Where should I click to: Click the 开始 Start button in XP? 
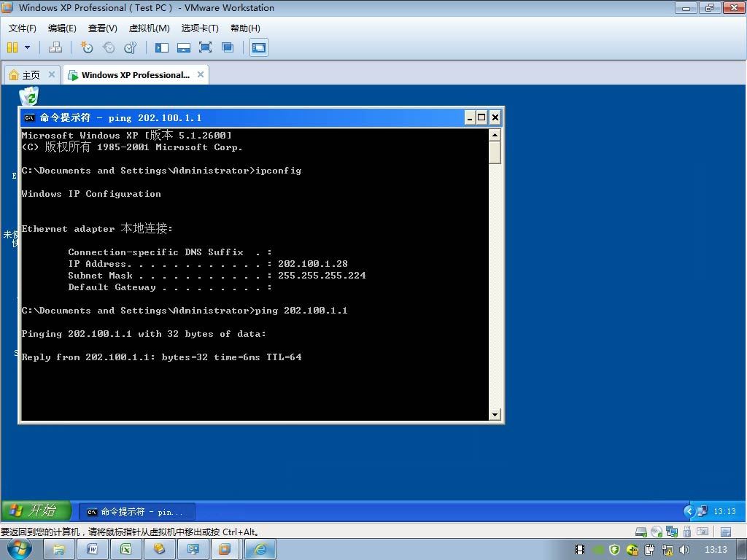[x=36, y=510]
